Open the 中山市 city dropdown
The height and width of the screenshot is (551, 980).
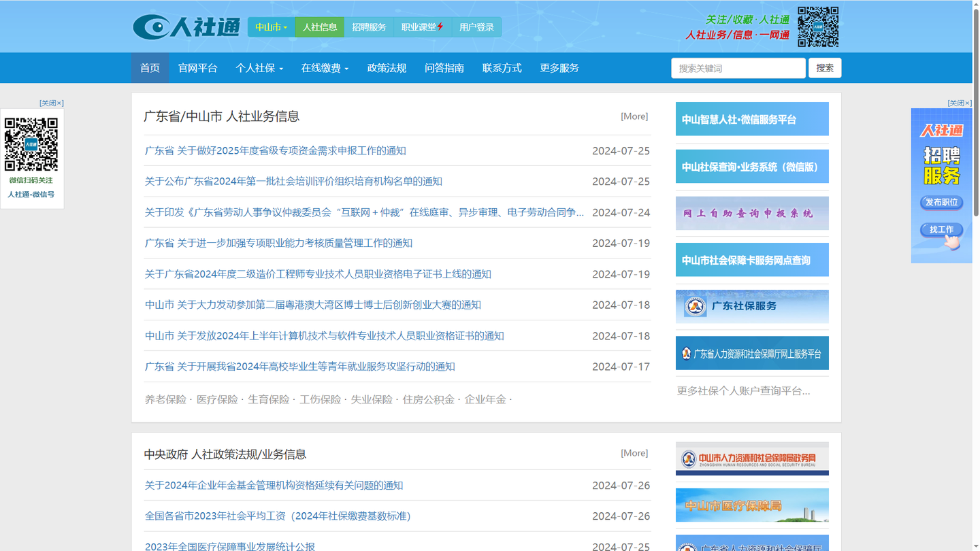point(272,27)
